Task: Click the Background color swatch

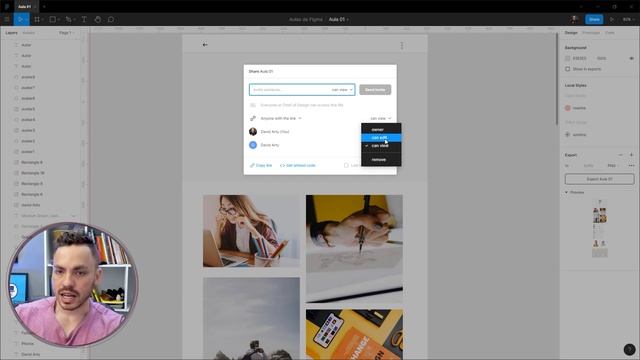Action: 567,58
